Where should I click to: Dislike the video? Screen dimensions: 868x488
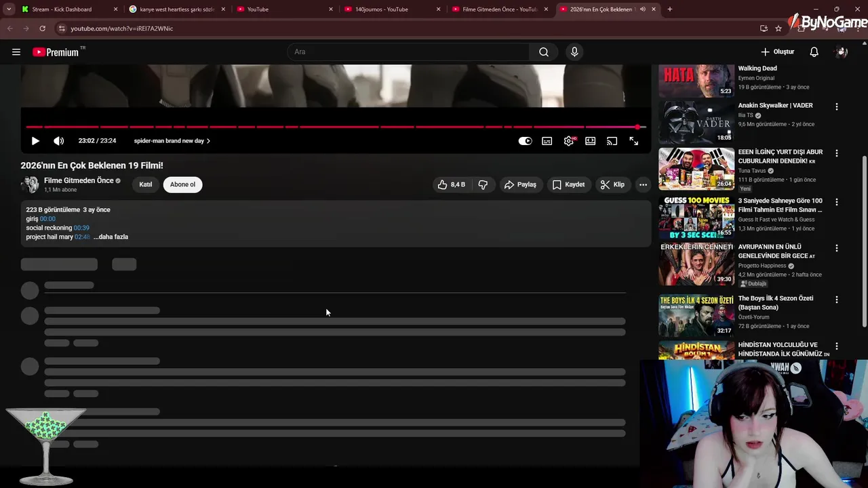coord(483,184)
